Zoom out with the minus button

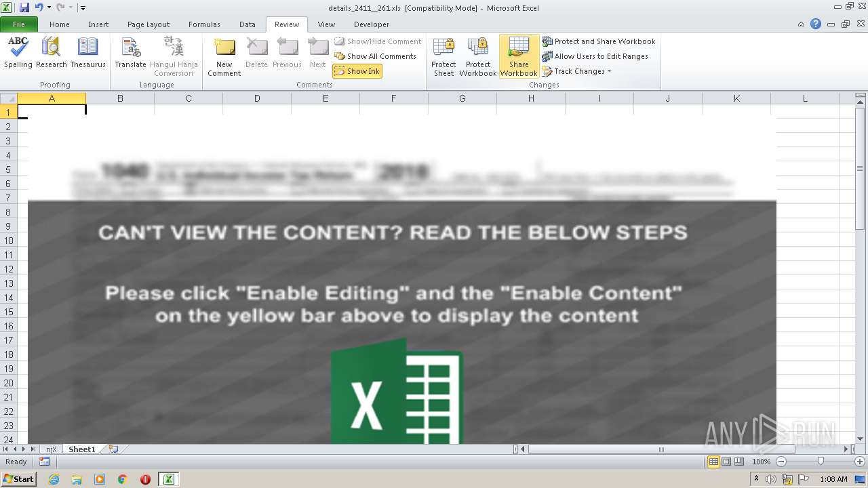[781, 462]
